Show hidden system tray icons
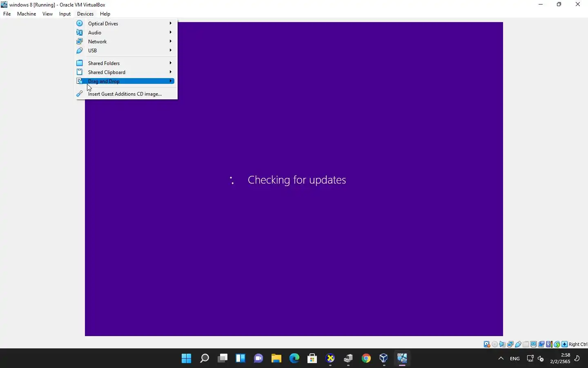Screen dimensions: 588x368 tap(501, 358)
